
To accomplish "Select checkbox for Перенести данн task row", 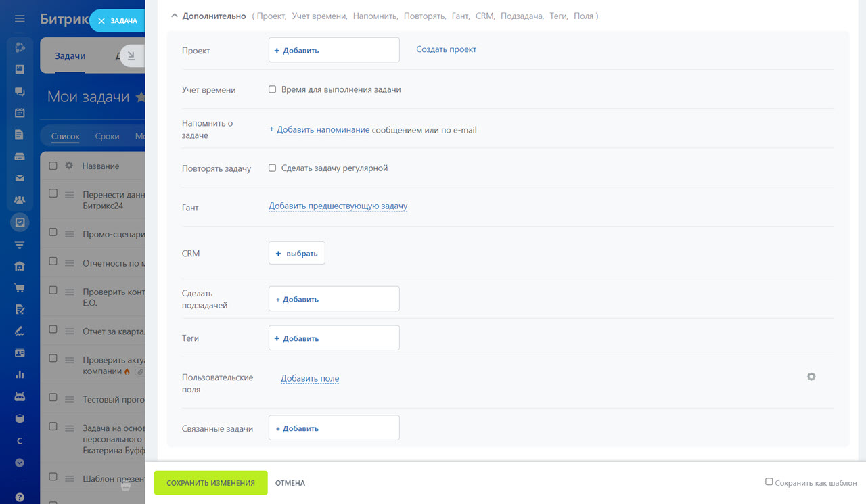I will (53, 193).
